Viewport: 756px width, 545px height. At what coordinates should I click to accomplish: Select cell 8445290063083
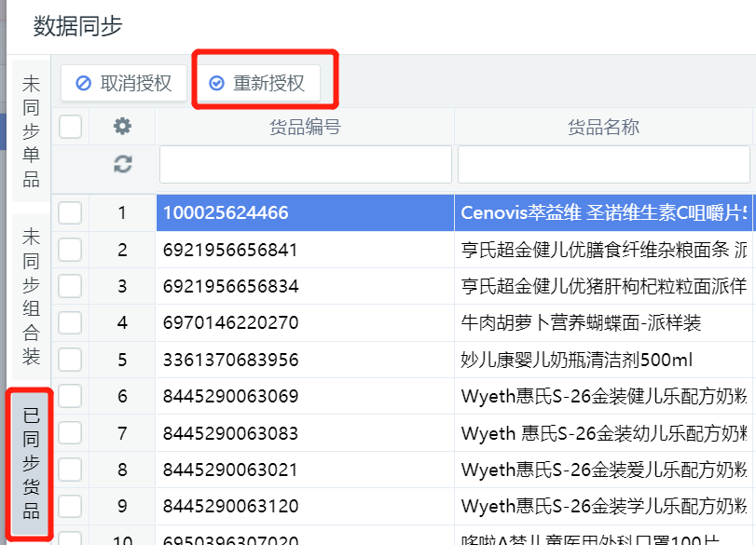(305, 432)
